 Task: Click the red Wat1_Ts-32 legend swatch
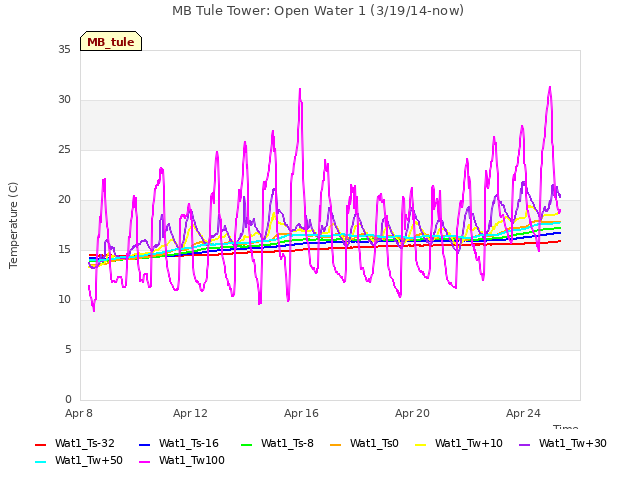click(x=40, y=444)
